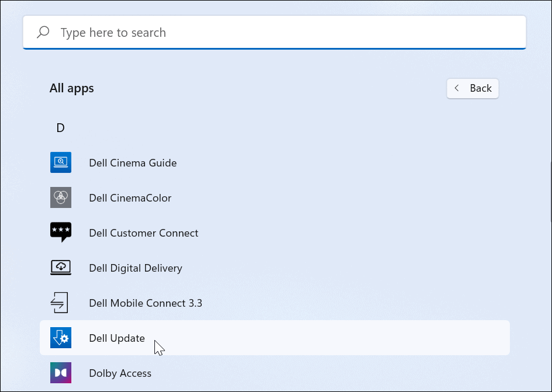552x392 pixels.
Task: Launch Dell CinemaColor by its name
Action: pos(130,198)
